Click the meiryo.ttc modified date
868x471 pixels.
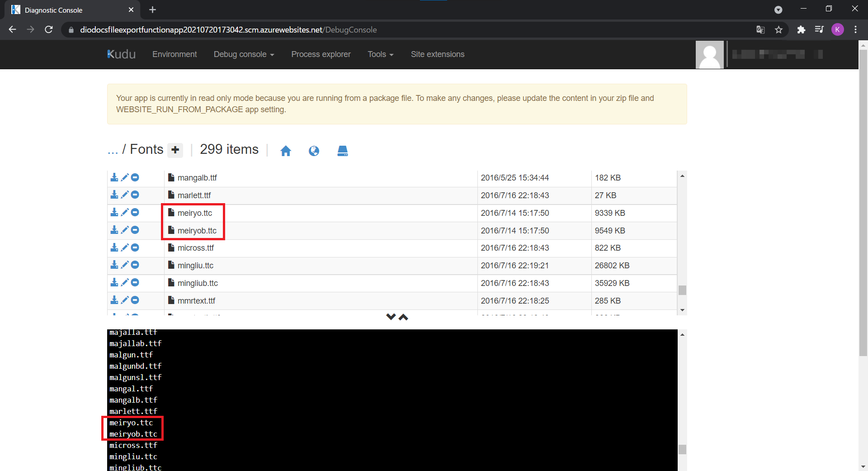tap(515, 213)
